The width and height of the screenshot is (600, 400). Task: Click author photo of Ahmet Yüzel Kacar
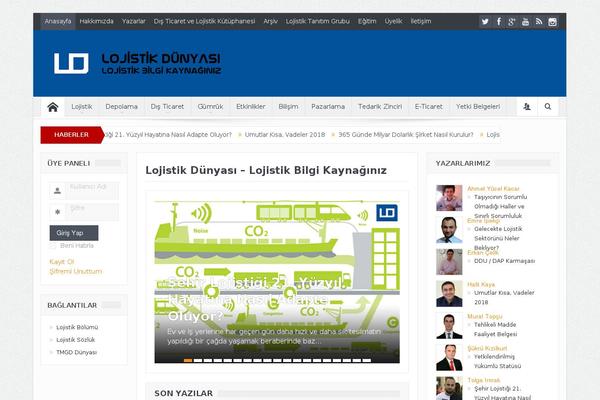pyautogui.click(x=449, y=198)
